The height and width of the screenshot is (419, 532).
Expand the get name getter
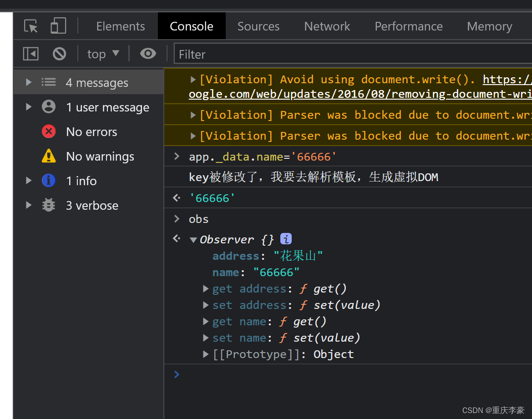[206, 321]
